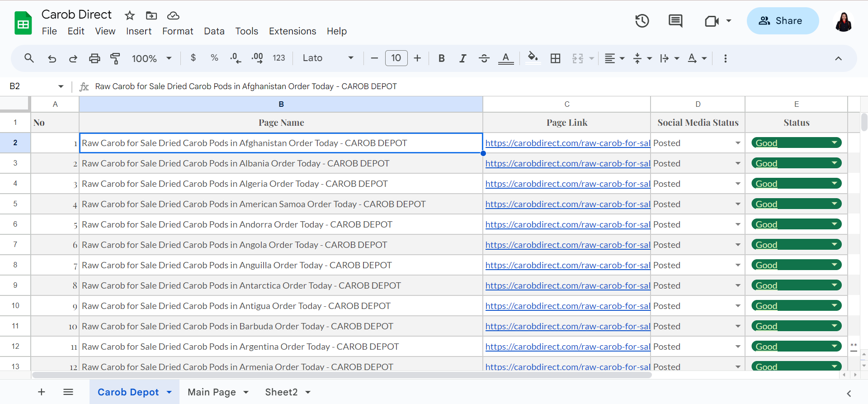Image resolution: width=868 pixels, height=404 pixels.
Task: Star the Carob Direct document
Action: click(130, 15)
